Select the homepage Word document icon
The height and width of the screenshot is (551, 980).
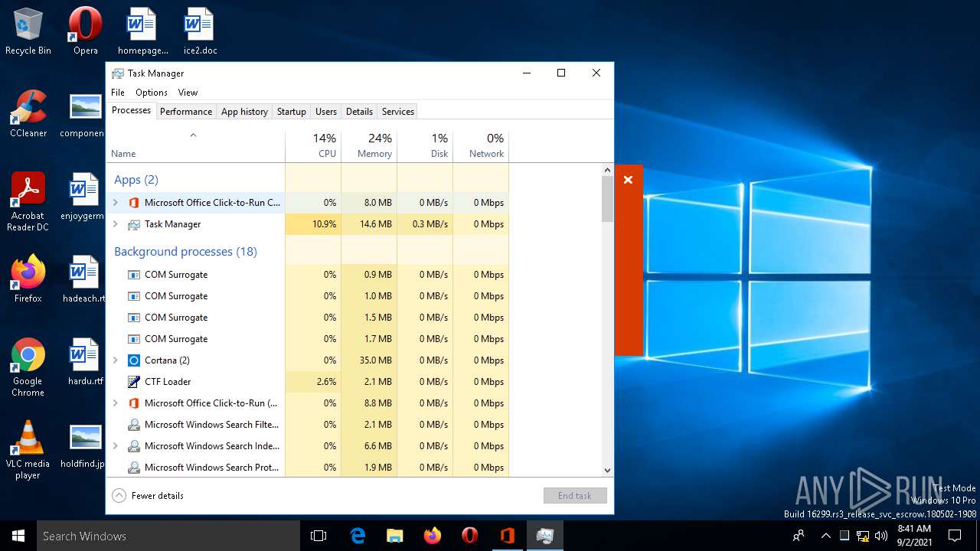coord(142,31)
